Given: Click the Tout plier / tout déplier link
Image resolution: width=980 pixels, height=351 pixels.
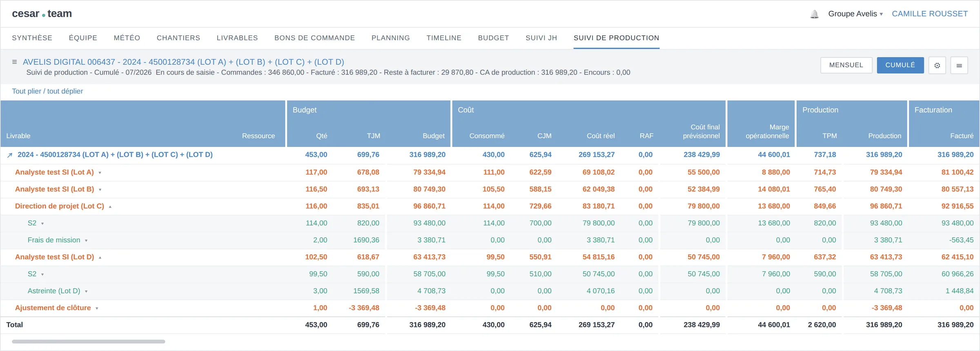Looking at the screenshot, I should [x=47, y=91].
